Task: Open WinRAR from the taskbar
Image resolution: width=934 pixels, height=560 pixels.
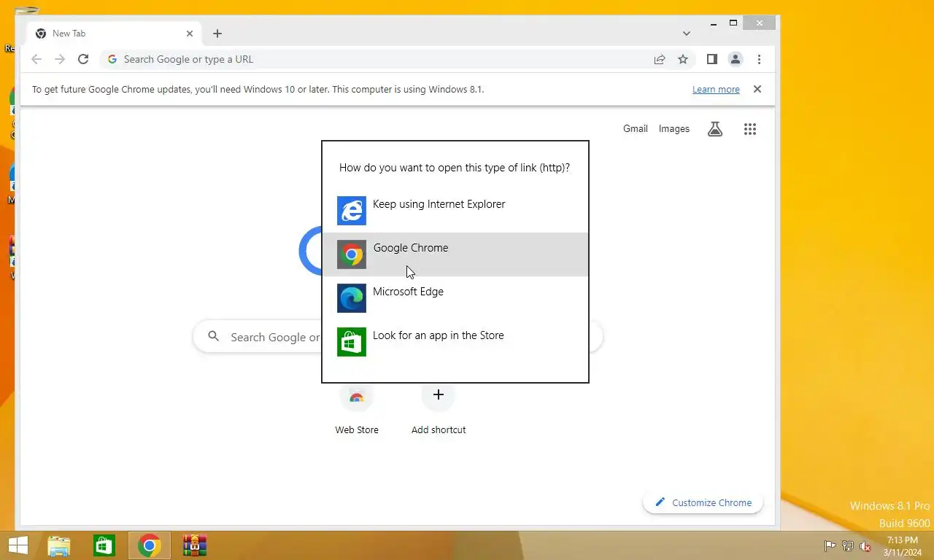Action: tap(195, 545)
